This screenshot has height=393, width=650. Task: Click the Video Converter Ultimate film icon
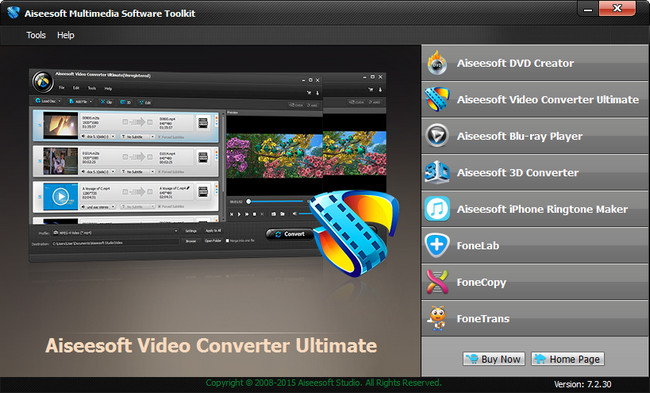click(437, 99)
